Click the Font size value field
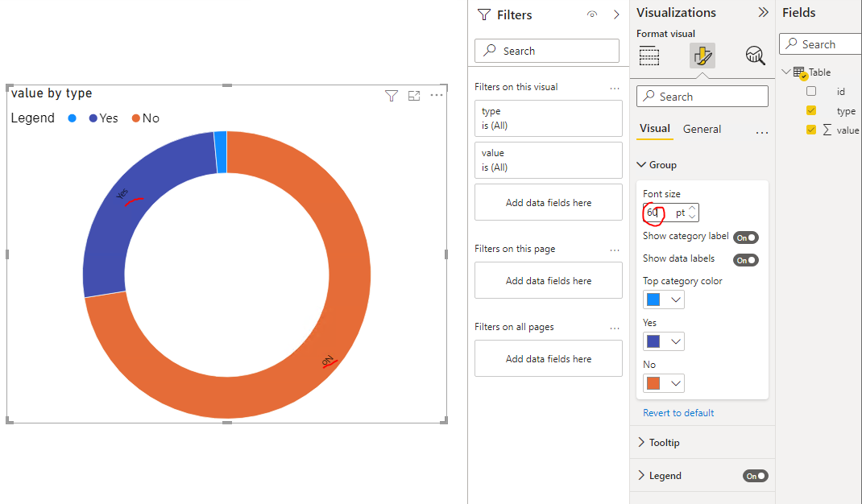Image resolution: width=862 pixels, height=504 pixels. [658, 213]
